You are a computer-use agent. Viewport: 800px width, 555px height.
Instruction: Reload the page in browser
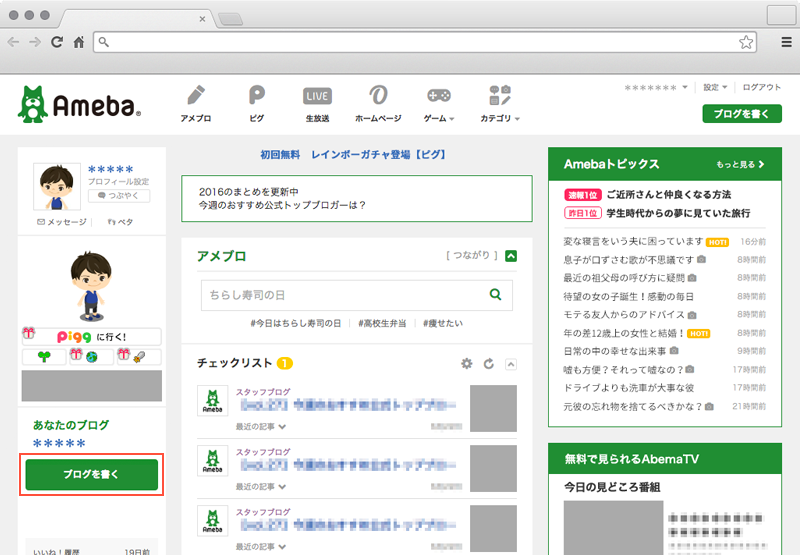(x=57, y=42)
